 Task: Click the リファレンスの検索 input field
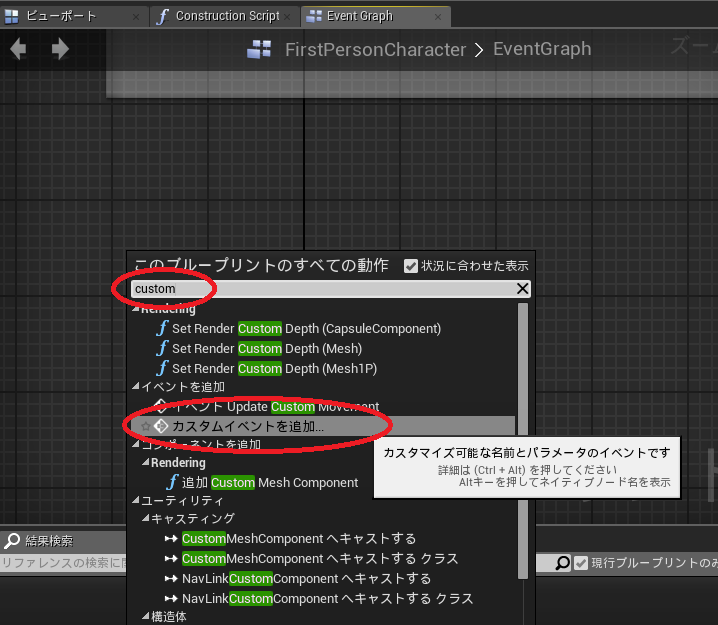pyautogui.click(x=63, y=563)
